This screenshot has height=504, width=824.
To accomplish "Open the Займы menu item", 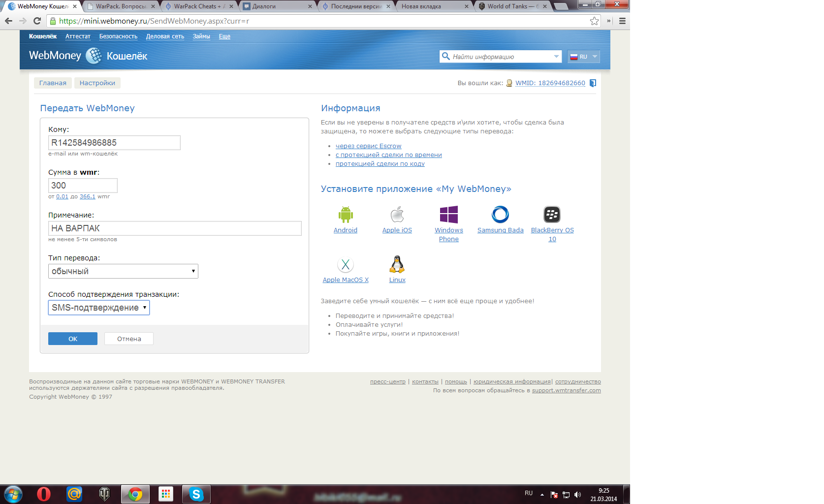I will click(201, 36).
